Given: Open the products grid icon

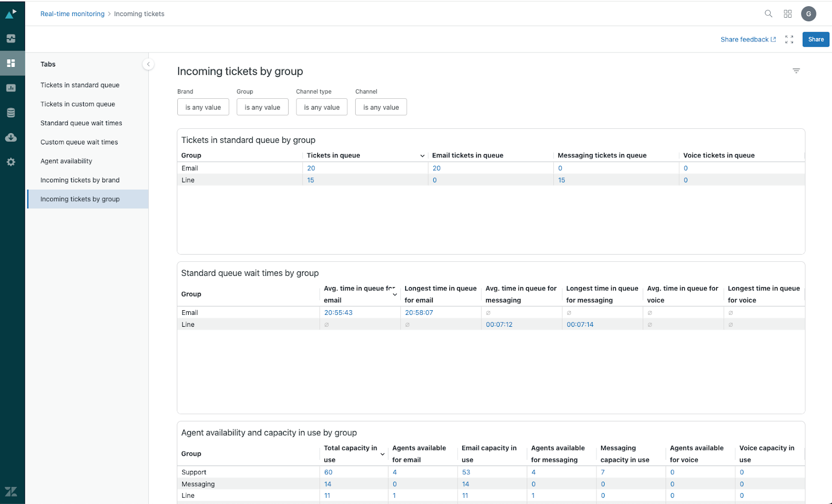Looking at the screenshot, I should (788, 14).
